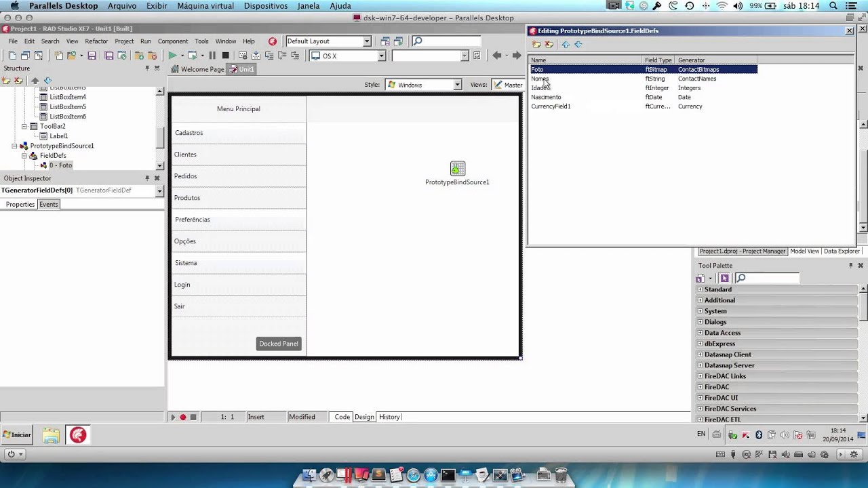This screenshot has height=488, width=868.
Task: Move item up in Structure pane
Action: (35, 81)
